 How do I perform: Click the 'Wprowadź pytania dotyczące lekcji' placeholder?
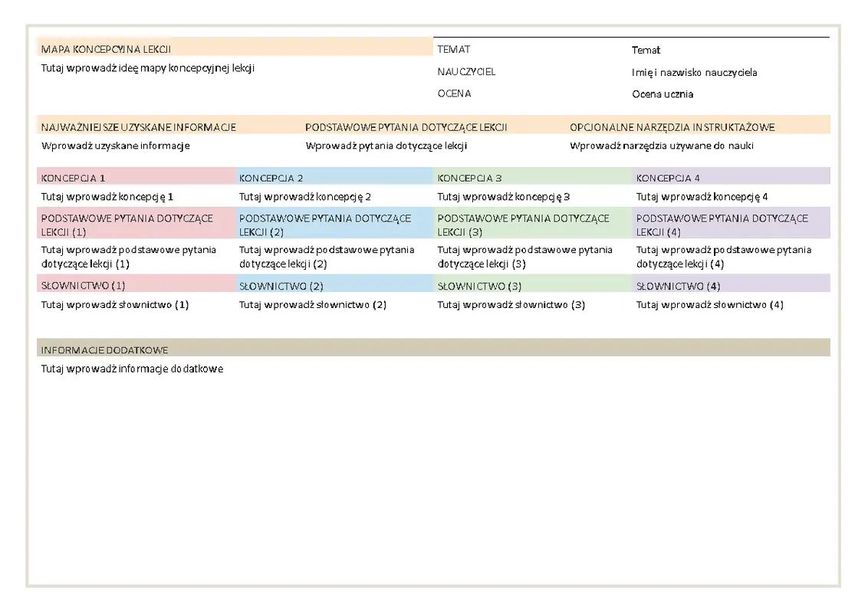(386, 146)
